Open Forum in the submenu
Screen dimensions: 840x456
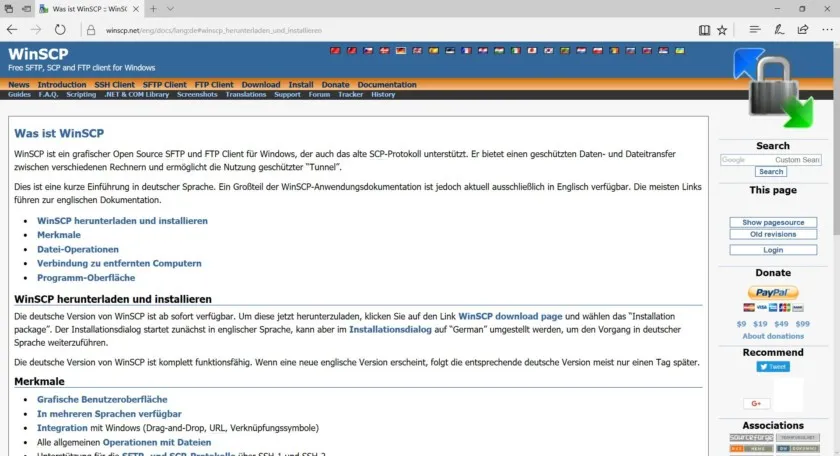(319, 94)
